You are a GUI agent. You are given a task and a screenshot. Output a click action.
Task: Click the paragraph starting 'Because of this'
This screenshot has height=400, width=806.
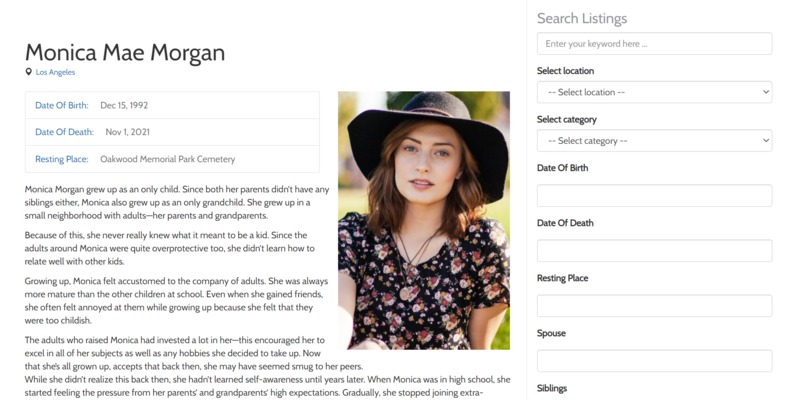pos(170,248)
